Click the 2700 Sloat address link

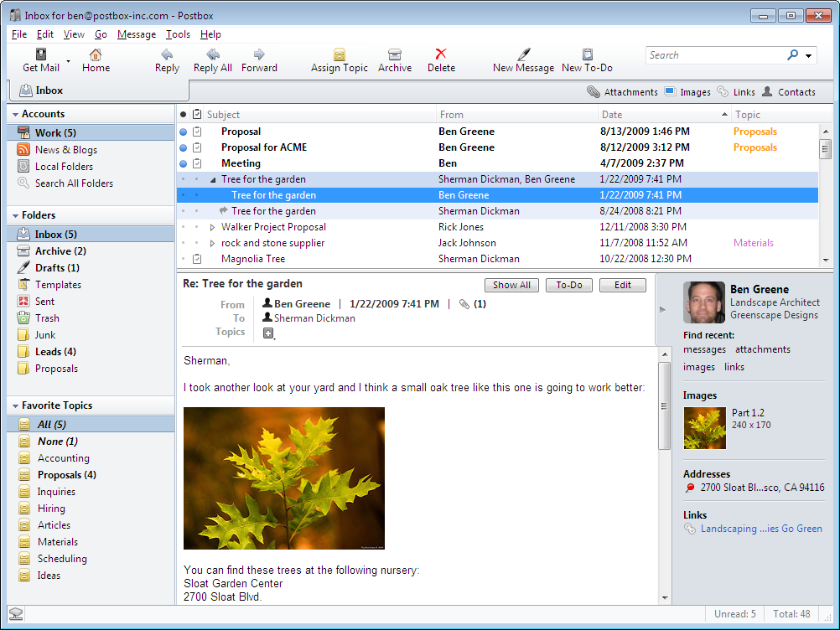762,488
